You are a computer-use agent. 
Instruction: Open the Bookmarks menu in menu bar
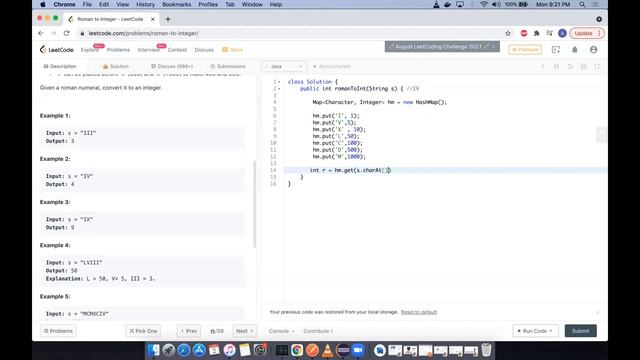(x=176, y=4)
